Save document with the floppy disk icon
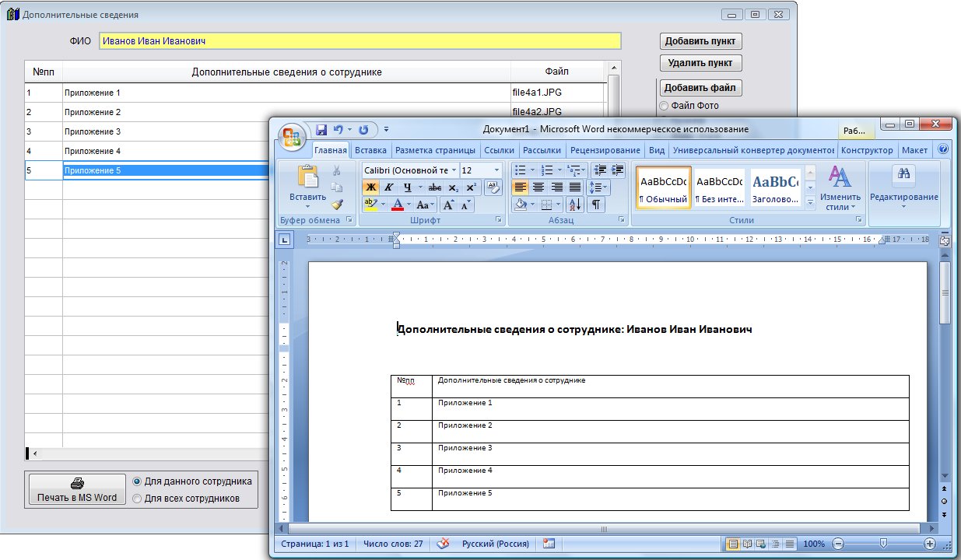 [x=321, y=130]
